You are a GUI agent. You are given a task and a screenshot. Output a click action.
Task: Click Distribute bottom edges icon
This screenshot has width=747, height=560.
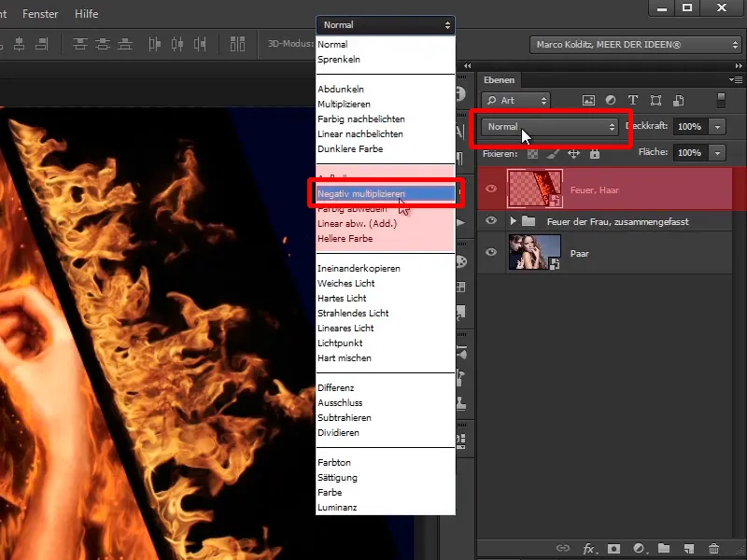(x=125, y=44)
